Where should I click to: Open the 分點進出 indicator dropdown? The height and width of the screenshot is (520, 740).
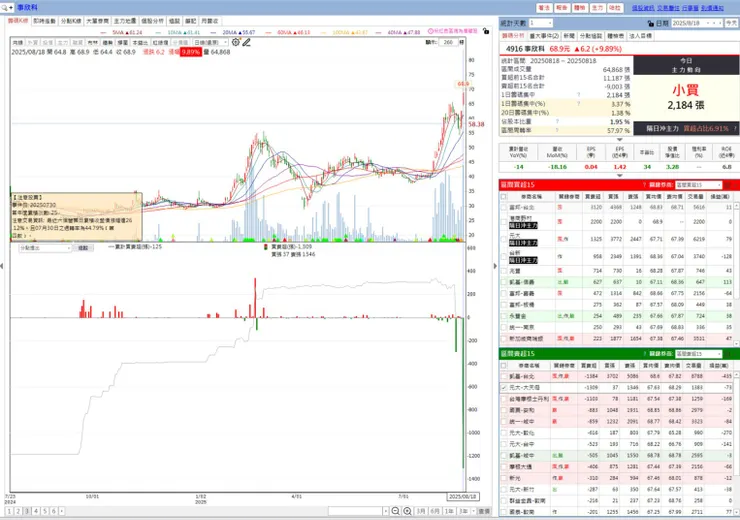pyautogui.click(x=45, y=248)
